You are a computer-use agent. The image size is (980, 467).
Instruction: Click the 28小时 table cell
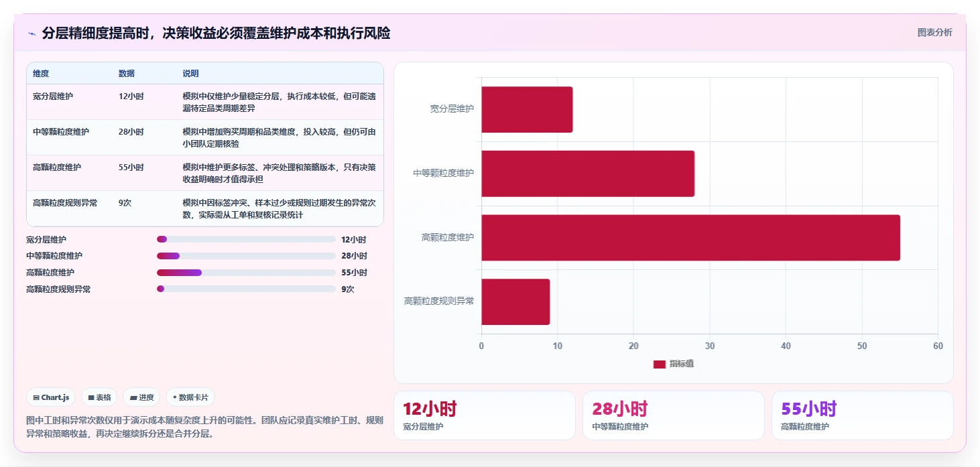click(x=131, y=132)
